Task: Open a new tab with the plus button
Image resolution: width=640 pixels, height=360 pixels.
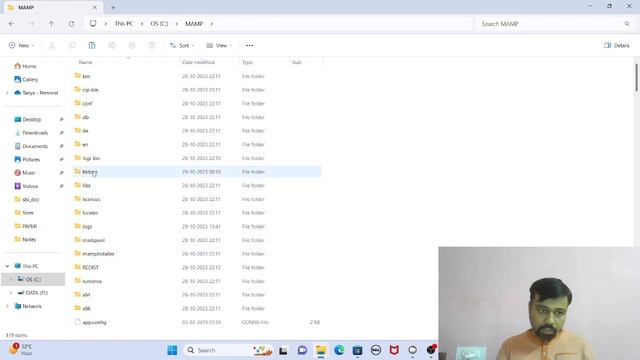Action: click(x=113, y=7)
